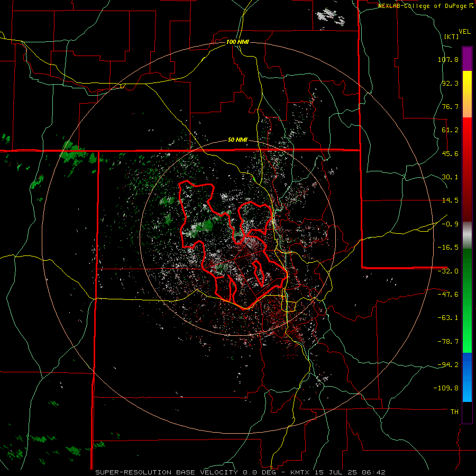
Task: Click the -63.1 scale value
Action: click(x=448, y=318)
